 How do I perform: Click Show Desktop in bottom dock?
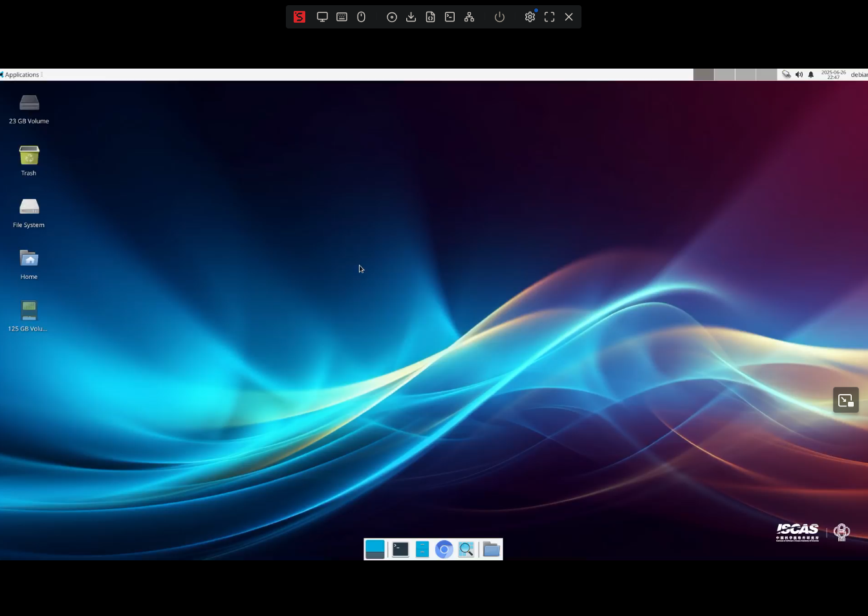pos(374,549)
